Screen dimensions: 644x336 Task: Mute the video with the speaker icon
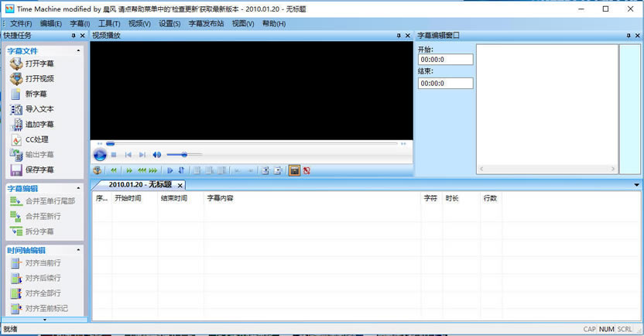[x=157, y=155]
